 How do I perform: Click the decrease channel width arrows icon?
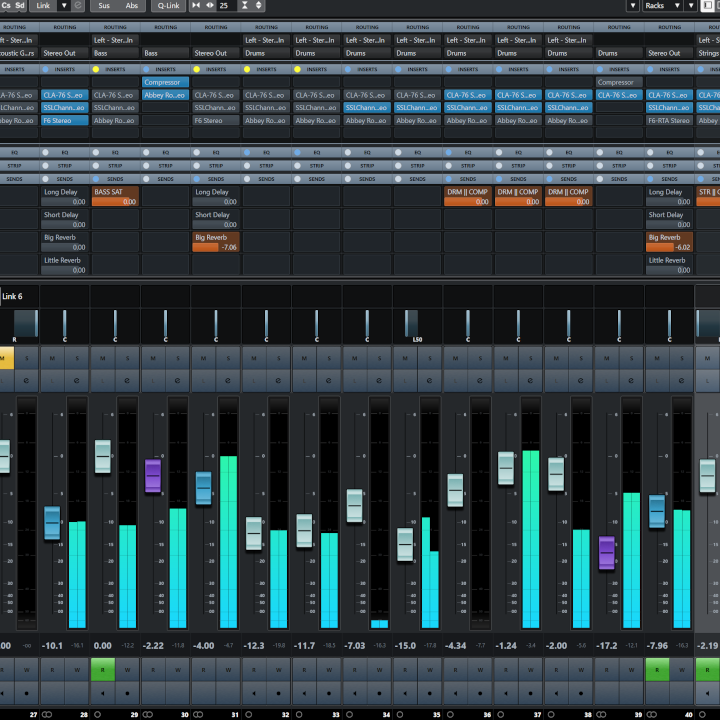[196, 6]
